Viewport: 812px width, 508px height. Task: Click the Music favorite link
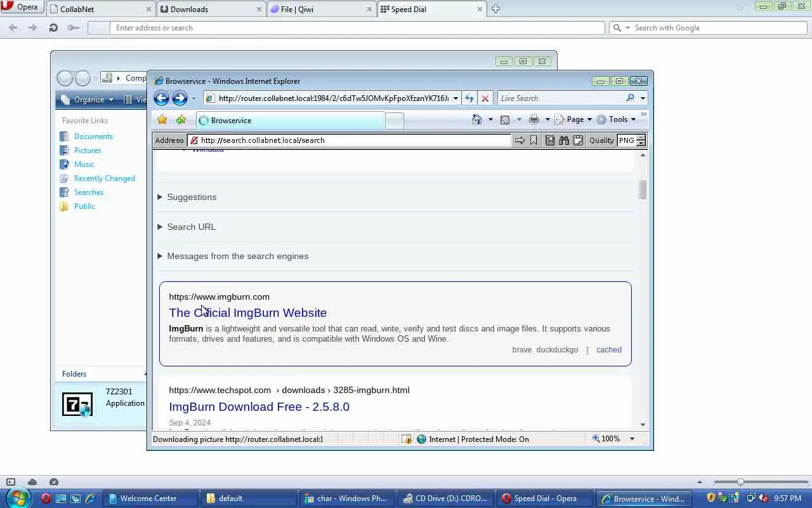pyautogui.click(x=84, y=164)
